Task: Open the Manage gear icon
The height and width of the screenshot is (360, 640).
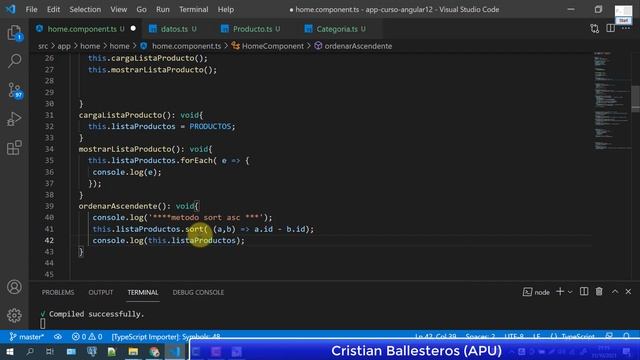Action: click(x=14, y=315)
